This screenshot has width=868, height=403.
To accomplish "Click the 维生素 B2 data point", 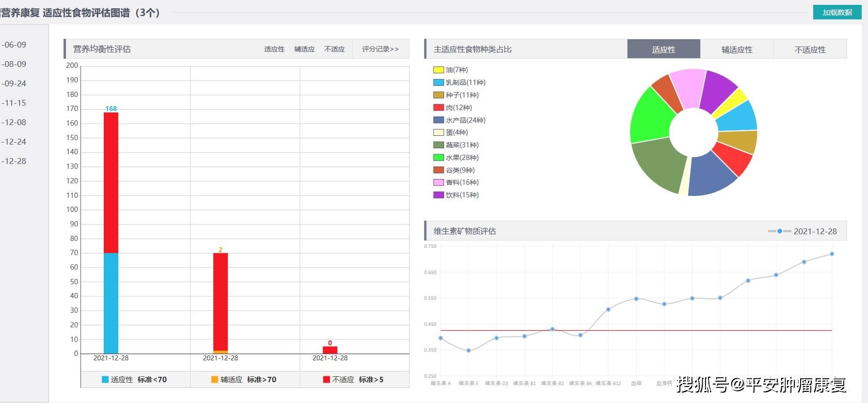I will coord(552,329).
